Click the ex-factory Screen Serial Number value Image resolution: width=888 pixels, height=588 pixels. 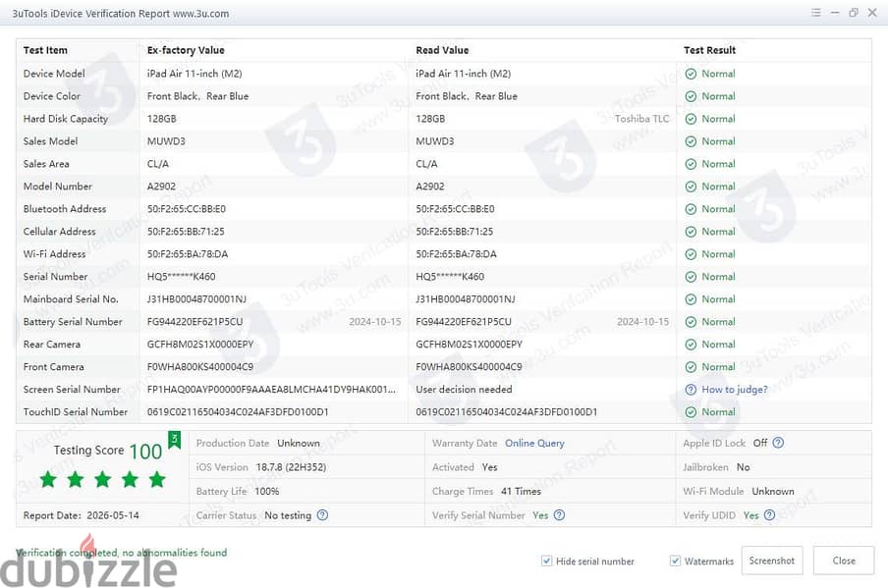[272, 390]
